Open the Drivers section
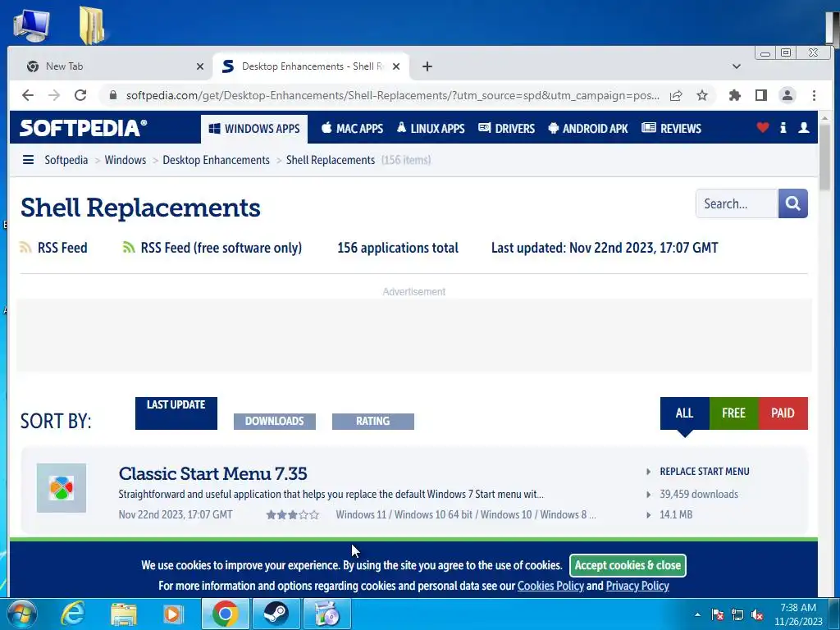Image resolution: width=840 pixels, height=630 pixels. tap(506, 129)
